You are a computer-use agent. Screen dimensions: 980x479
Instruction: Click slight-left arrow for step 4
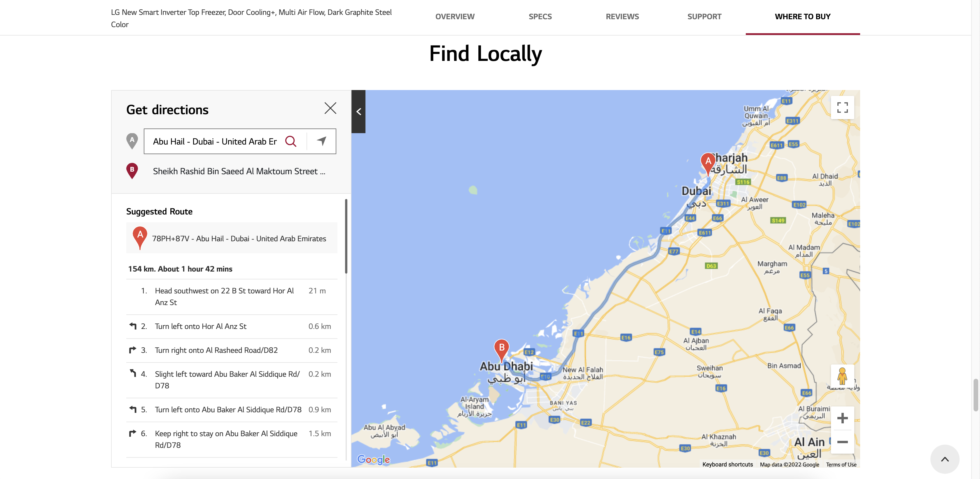[x=133, y=373]
